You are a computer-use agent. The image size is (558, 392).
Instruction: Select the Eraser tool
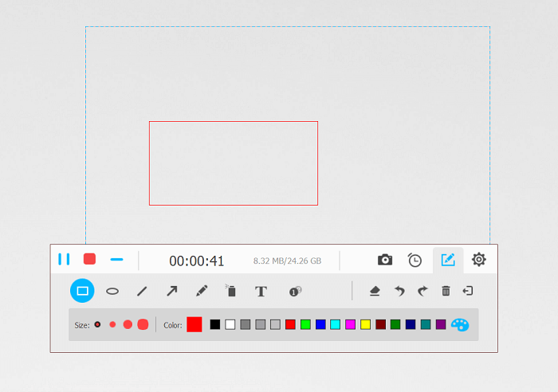pos(375,291)
